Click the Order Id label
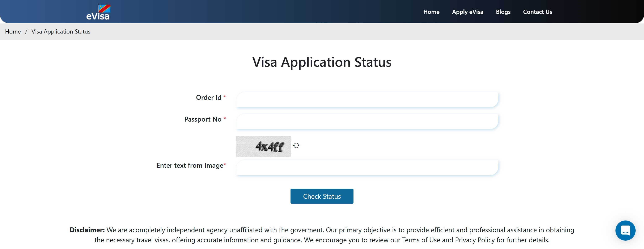 point(208,98)
